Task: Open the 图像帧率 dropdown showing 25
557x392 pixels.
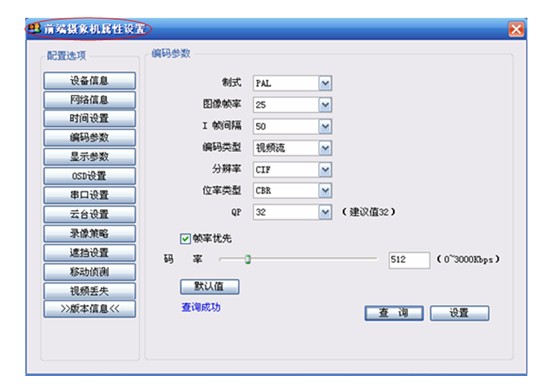Action: [325, 105]
